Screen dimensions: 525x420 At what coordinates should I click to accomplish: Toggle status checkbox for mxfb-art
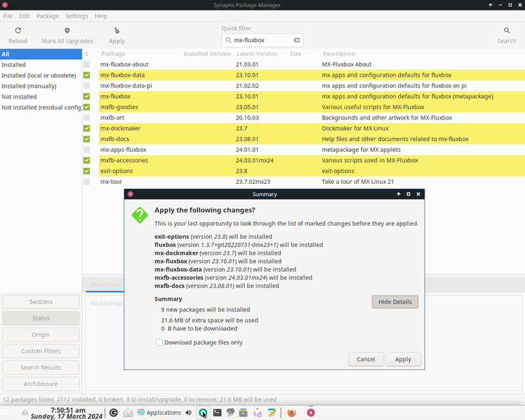[87, 118]
